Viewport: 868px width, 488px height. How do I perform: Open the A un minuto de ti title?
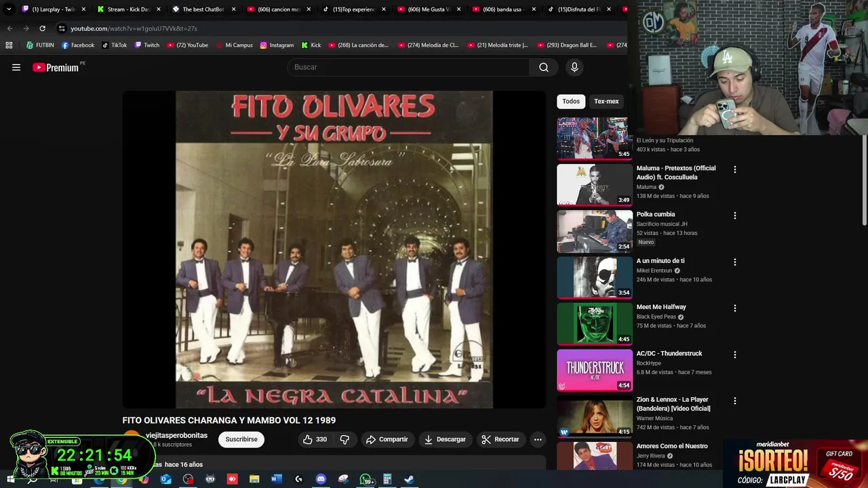pos(660,261)
